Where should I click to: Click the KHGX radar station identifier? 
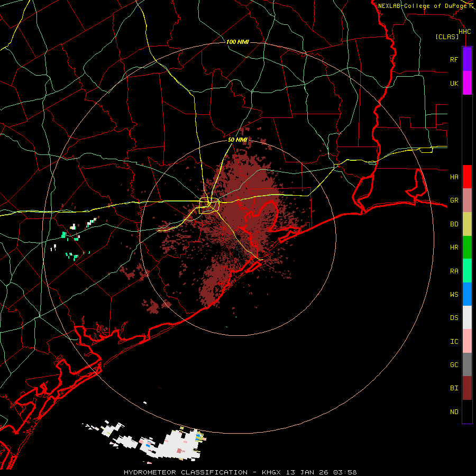pyautogui.click(x=272, y=472)
